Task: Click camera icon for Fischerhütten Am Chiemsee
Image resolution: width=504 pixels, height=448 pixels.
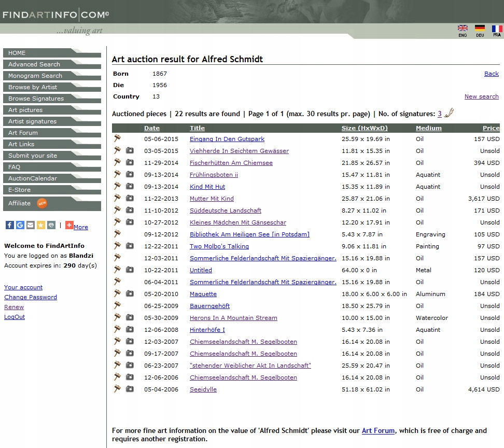Action: [x=130, y=162]
